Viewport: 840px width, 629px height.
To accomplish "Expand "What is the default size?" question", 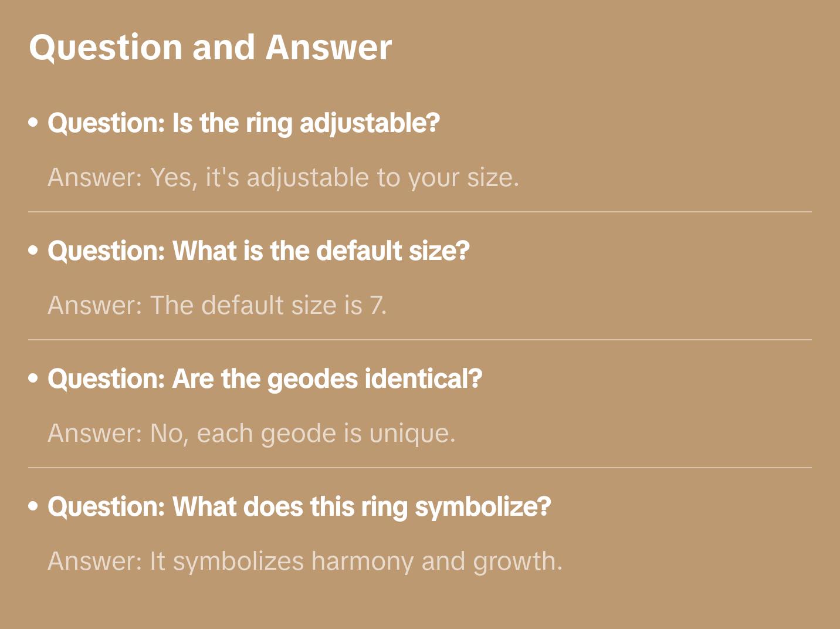I will coord(259,251).
